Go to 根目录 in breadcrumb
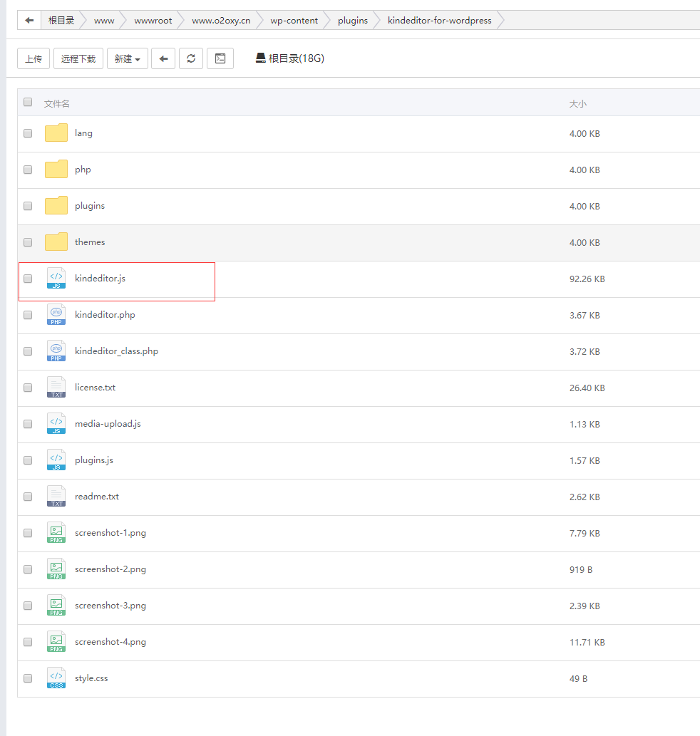The image size is (700, 736). tap(61, 20)
